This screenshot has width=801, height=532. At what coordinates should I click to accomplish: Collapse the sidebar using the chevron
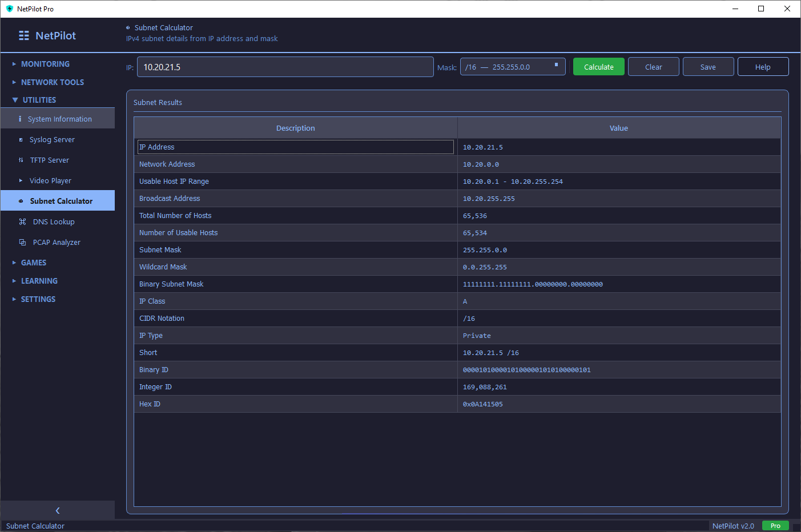pos(57,510)
